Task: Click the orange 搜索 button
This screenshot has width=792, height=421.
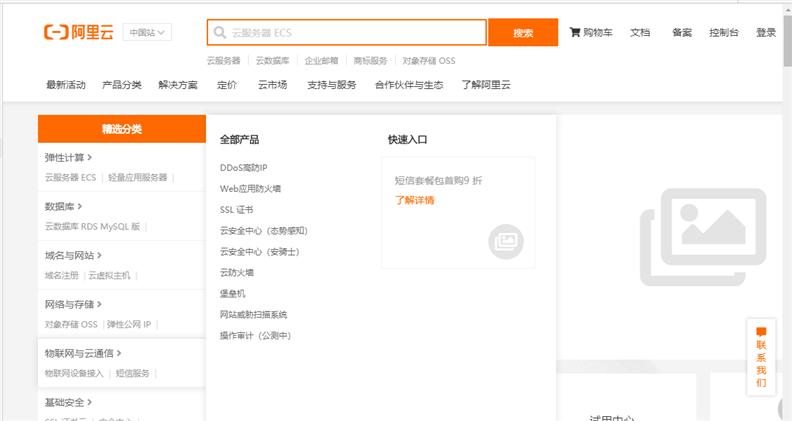Action: 523,33
